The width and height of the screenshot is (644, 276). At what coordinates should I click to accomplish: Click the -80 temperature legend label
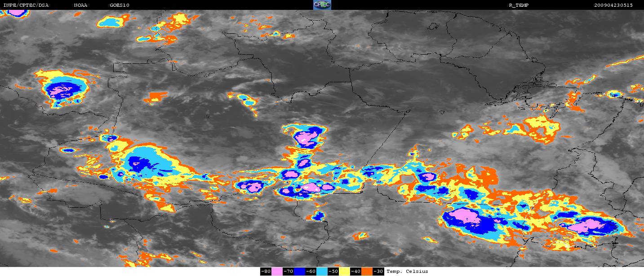[266, 272]
